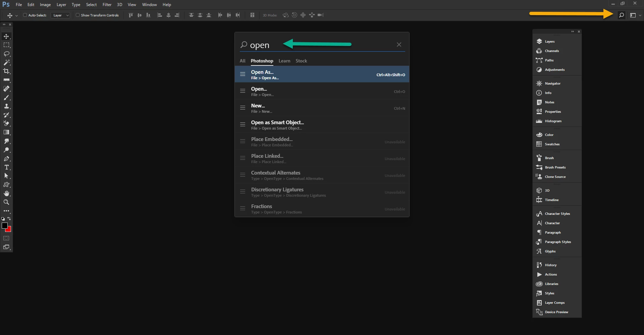Select the History Brush tool

[6, 115]
